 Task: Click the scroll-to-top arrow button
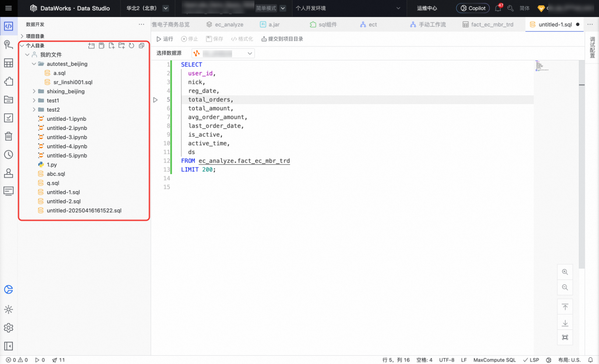(565, 307)
